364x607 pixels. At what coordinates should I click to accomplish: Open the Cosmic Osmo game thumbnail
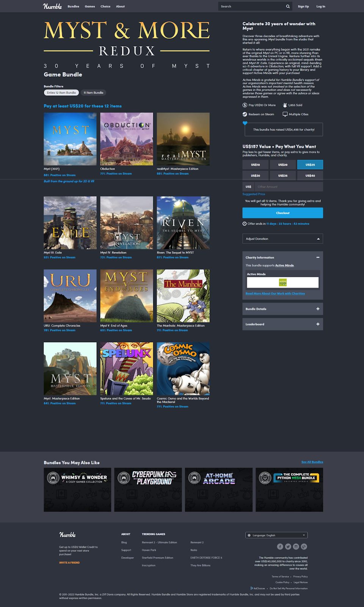(x=183, y=369)
